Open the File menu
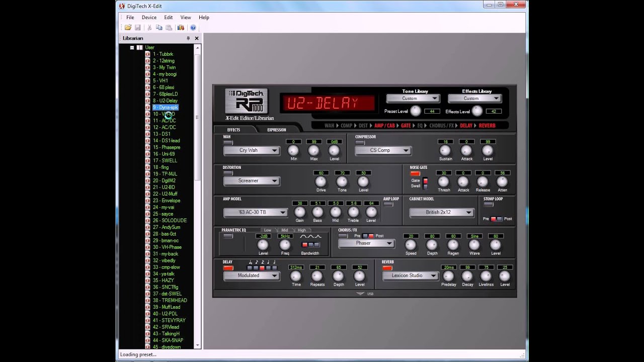The width and height of the screenshot is (644, 362). [130, 17]
